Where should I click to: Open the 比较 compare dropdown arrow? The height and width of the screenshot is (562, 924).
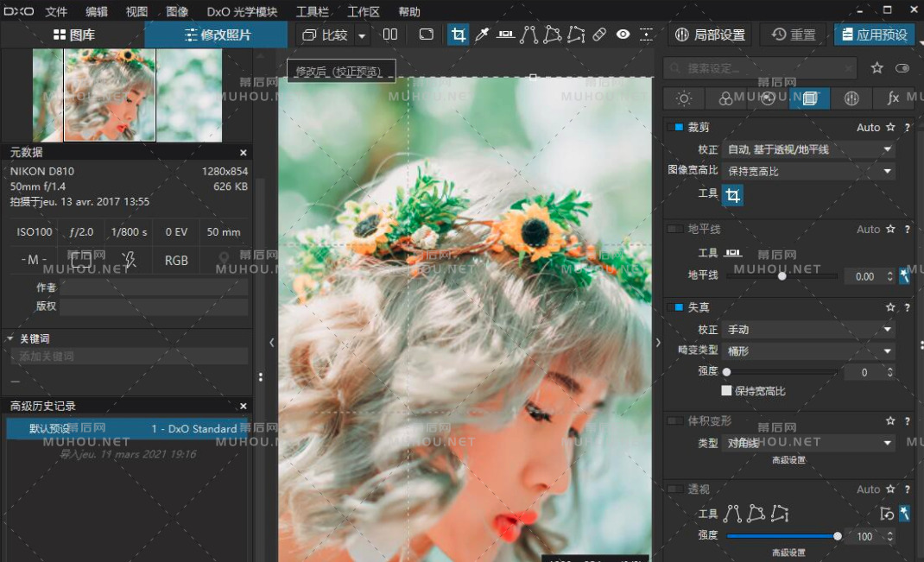[362, 35]
